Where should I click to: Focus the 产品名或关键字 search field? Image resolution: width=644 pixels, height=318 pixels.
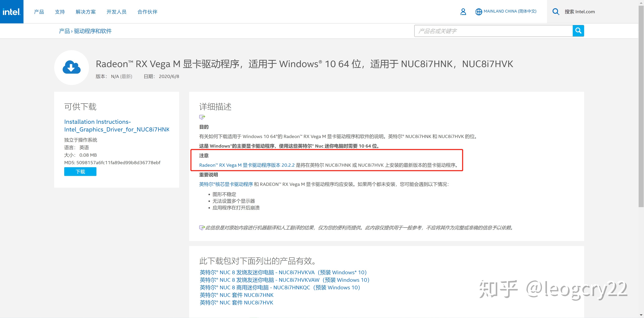tap(493, 31)
